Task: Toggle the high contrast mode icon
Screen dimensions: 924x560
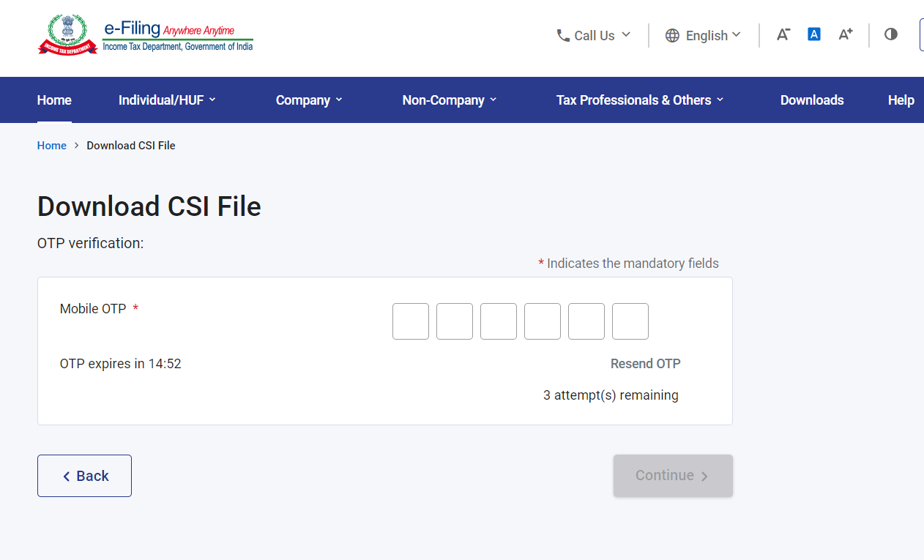Action: click(x=890, y=34)
